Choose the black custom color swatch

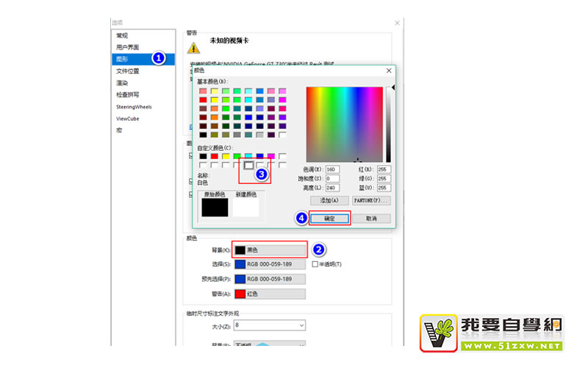coord(203,156)
